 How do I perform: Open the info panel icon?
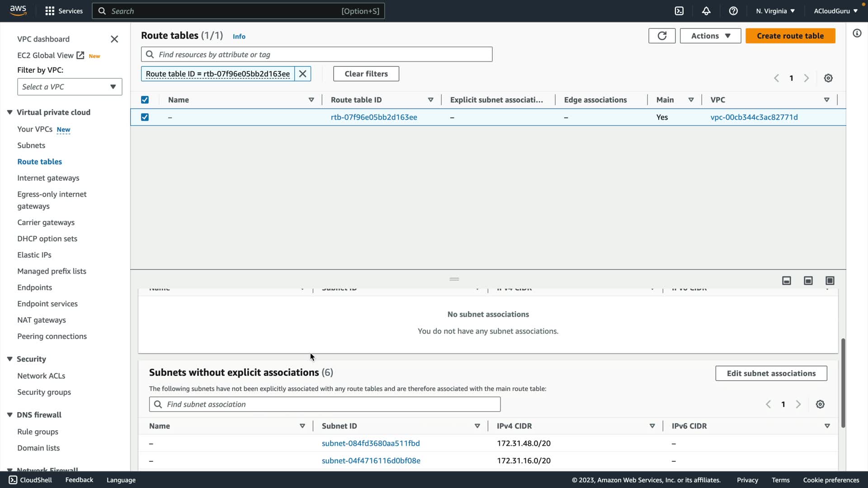(x=857, y=33)
